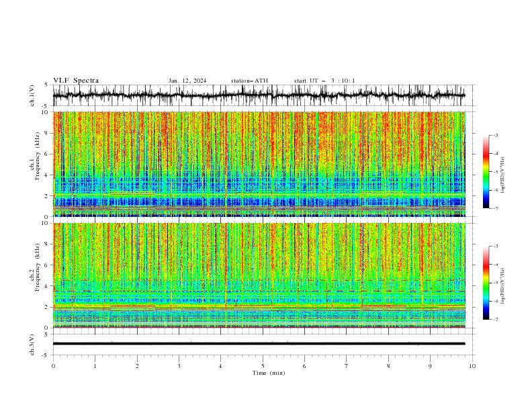Click the "ch.1(V)" waveform axis label

tap(32, 95)
